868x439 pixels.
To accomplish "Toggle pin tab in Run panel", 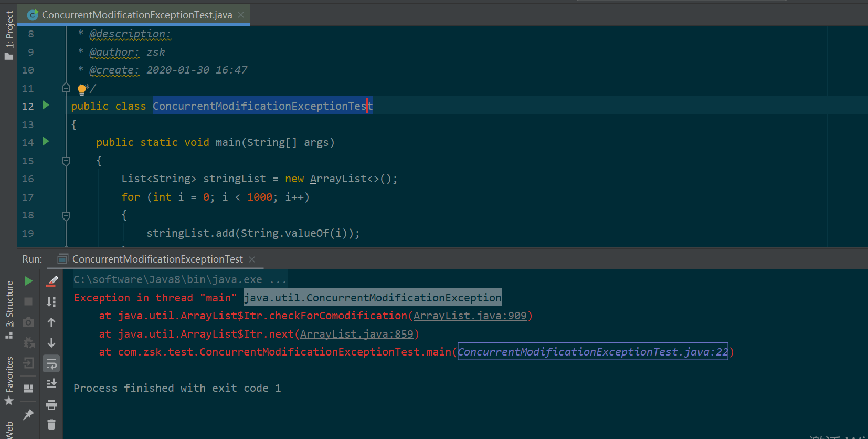I will pos(29,414).
